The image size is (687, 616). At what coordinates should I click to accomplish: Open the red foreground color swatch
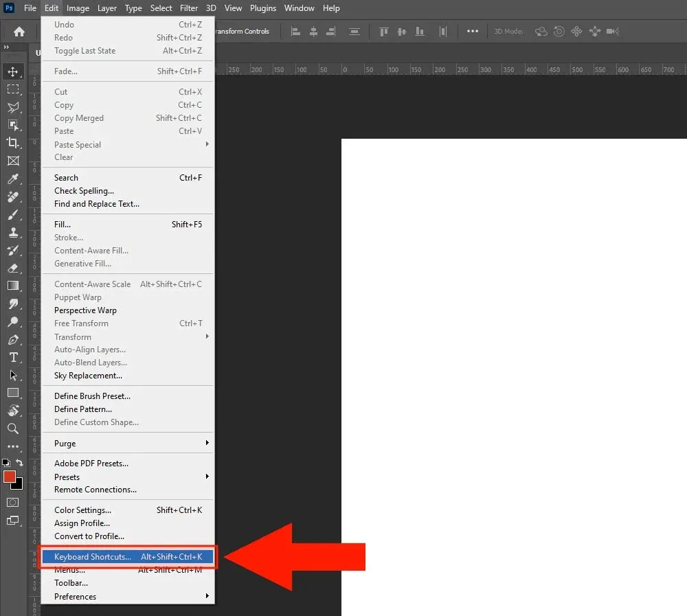click(x=9, y=476)
